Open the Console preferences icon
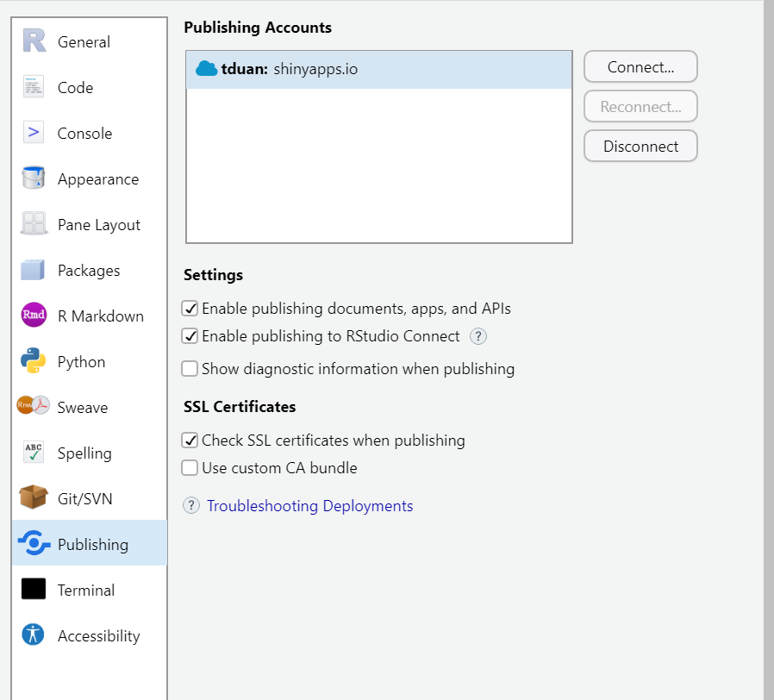Image resolution: width=774 pixels, height=700 pixels. coord(34,133)
